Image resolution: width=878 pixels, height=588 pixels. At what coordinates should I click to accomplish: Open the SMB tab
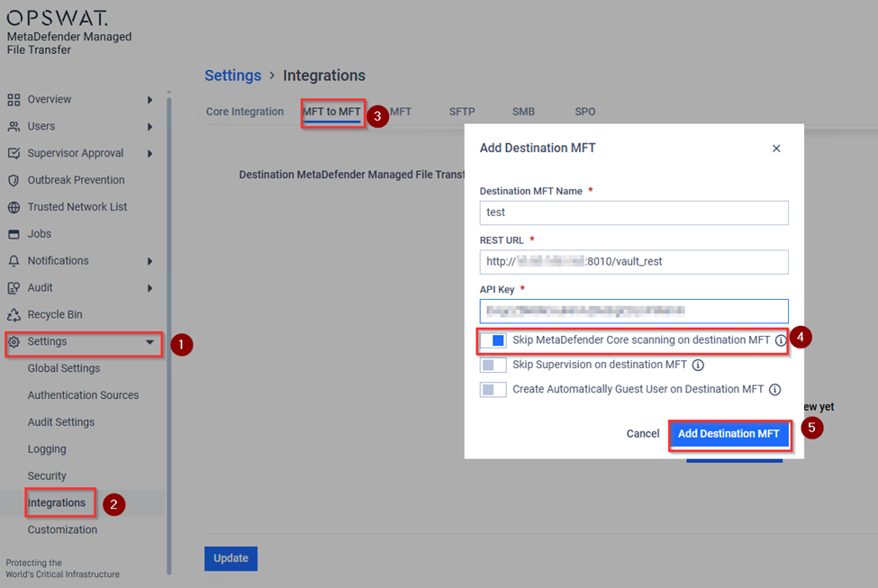[x=523, y=112]
